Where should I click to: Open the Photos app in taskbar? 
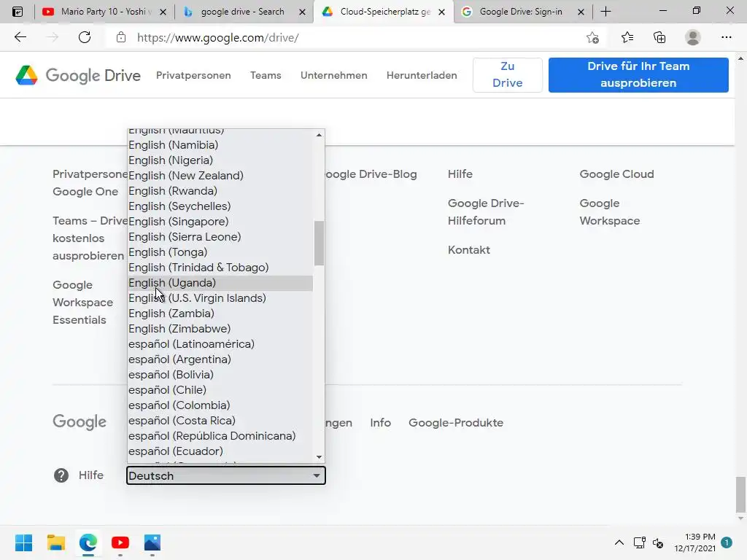pos(152,542)
